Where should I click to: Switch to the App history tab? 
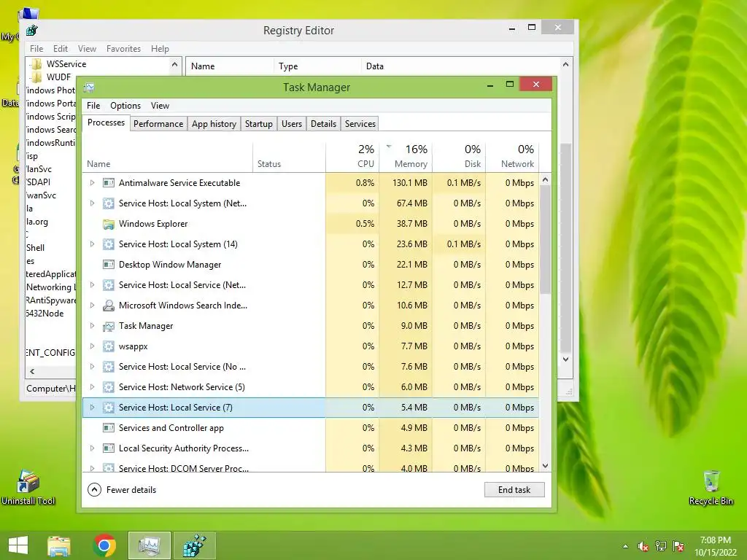214,124
